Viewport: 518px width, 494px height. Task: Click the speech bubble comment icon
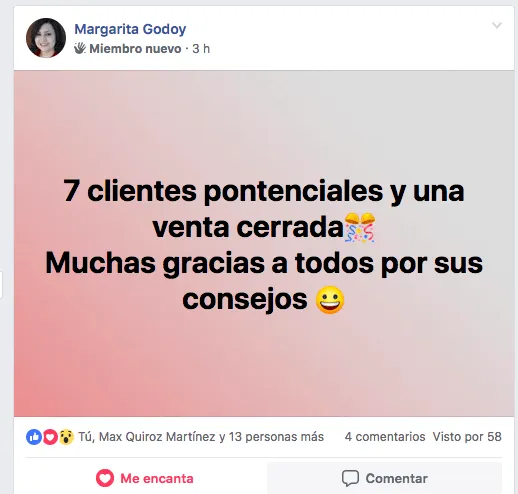click(x=350, y=478)
